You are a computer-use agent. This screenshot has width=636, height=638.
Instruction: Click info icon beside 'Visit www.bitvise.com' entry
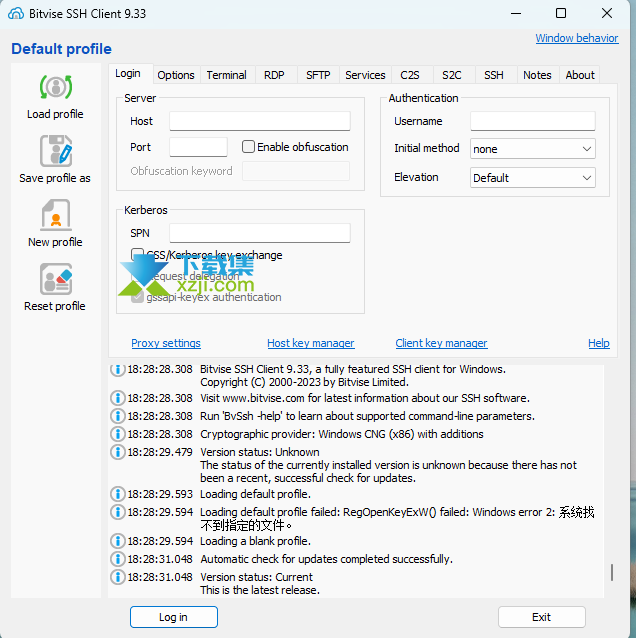click(x=118, y=398)
